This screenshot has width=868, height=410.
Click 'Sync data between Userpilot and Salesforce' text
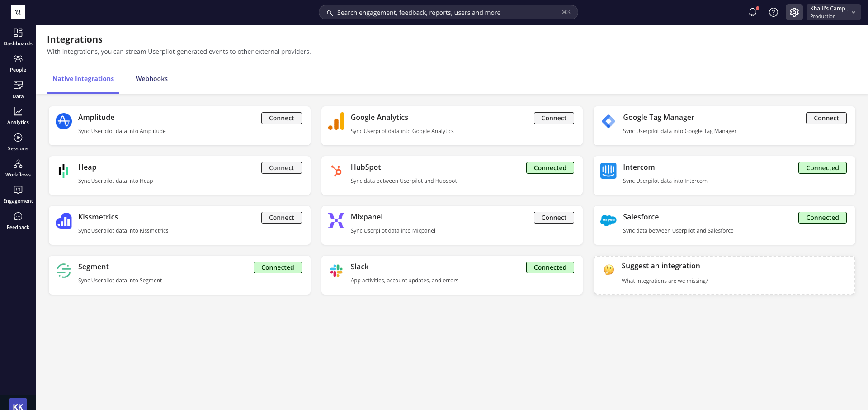click(x=678, y=231)
